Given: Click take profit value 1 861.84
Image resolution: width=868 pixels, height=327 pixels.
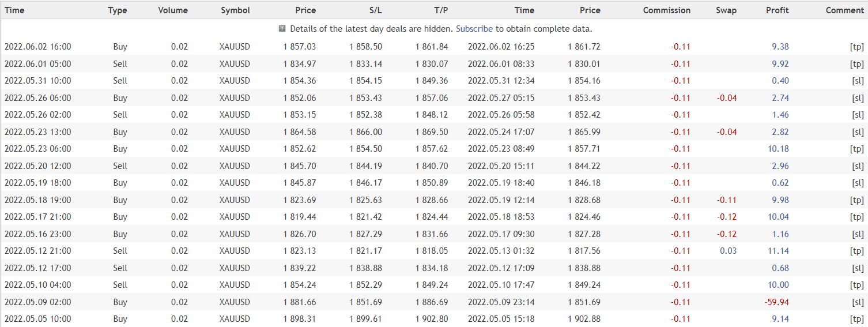Looking at the screenshot, I should (432, 47).
